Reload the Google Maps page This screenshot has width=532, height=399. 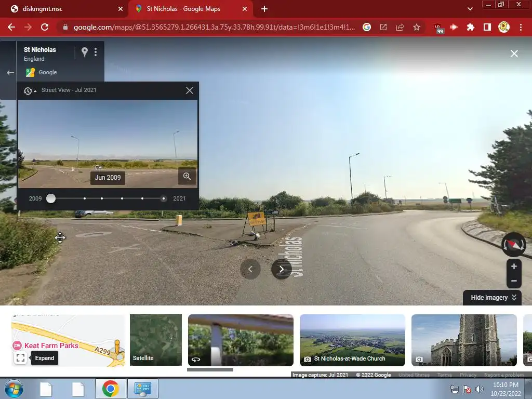click(x=45, y=27)
